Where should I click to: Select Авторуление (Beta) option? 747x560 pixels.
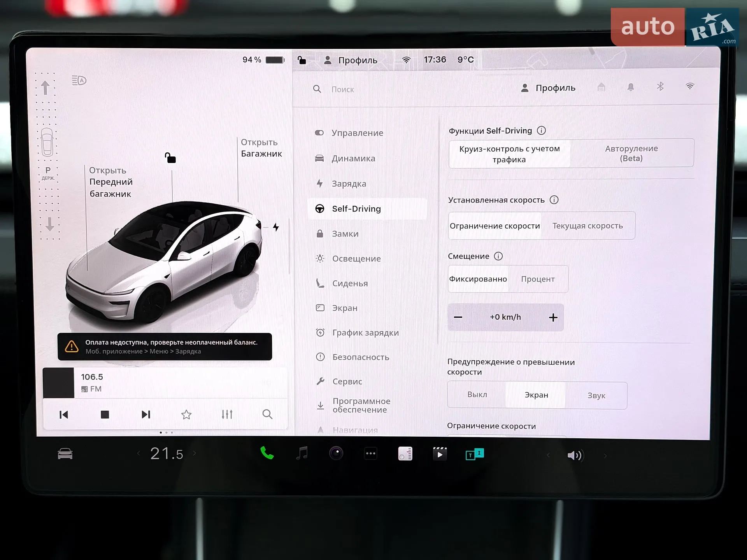(x=631, y=153)
